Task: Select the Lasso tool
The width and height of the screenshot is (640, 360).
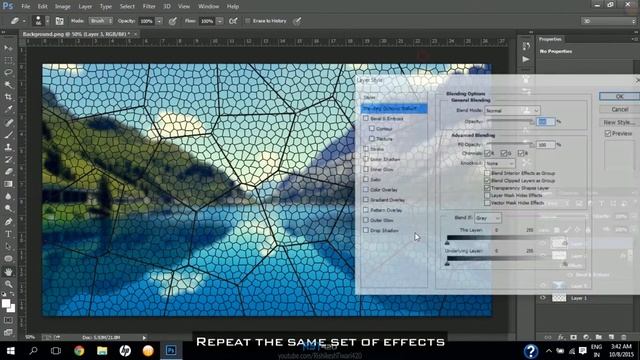Action: (x=8, y=73)
